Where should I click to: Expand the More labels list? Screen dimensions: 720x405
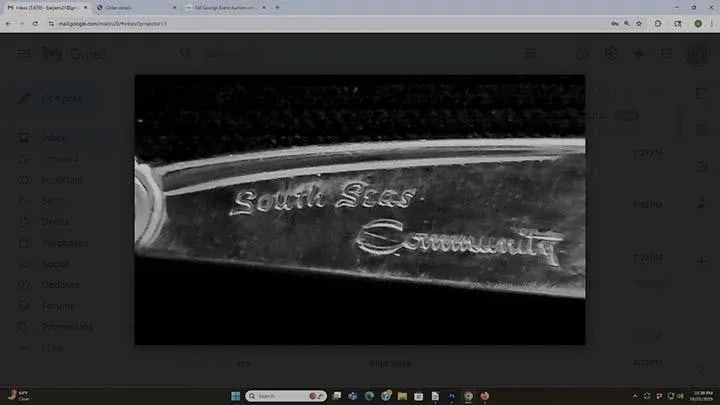53,348
